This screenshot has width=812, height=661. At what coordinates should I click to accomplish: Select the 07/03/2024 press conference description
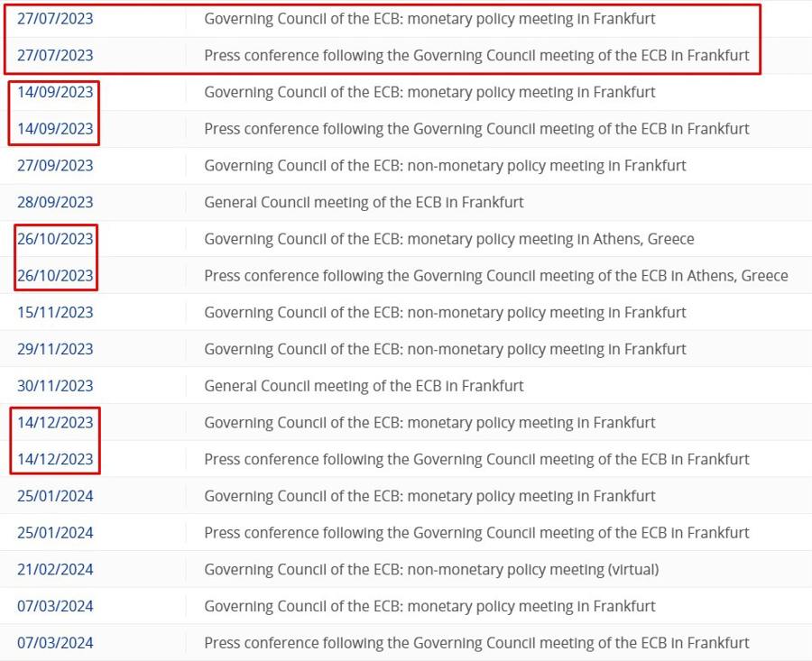tap(476, 643)
